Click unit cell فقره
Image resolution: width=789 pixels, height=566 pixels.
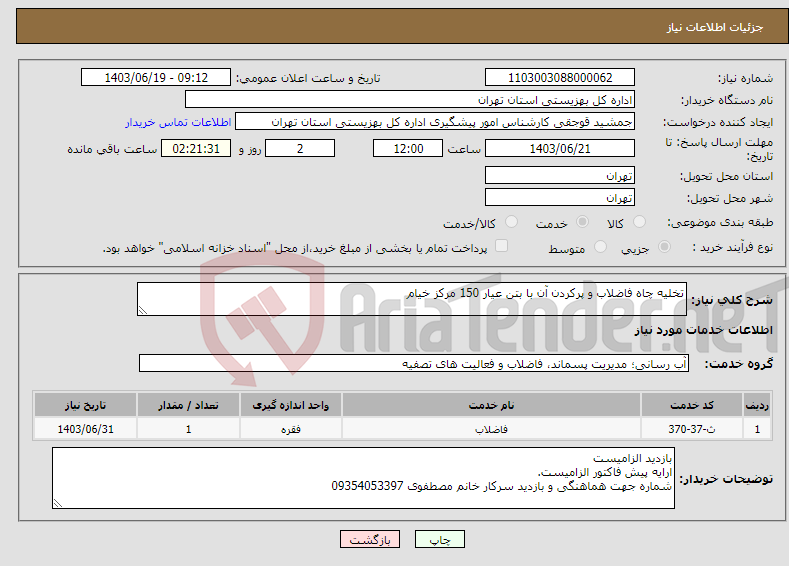(290, 429)
